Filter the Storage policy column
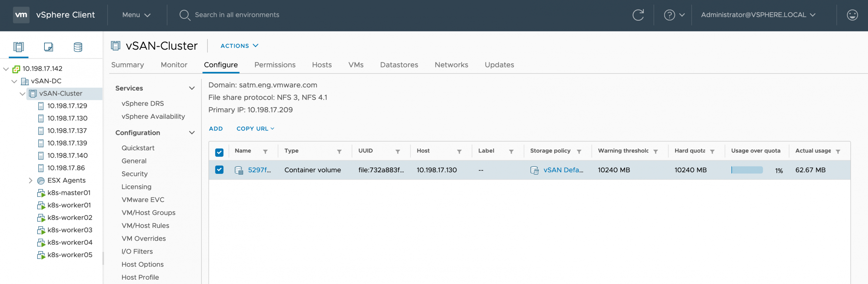The height and width of the screenshot is (284, 868). (x=579, y=151)
